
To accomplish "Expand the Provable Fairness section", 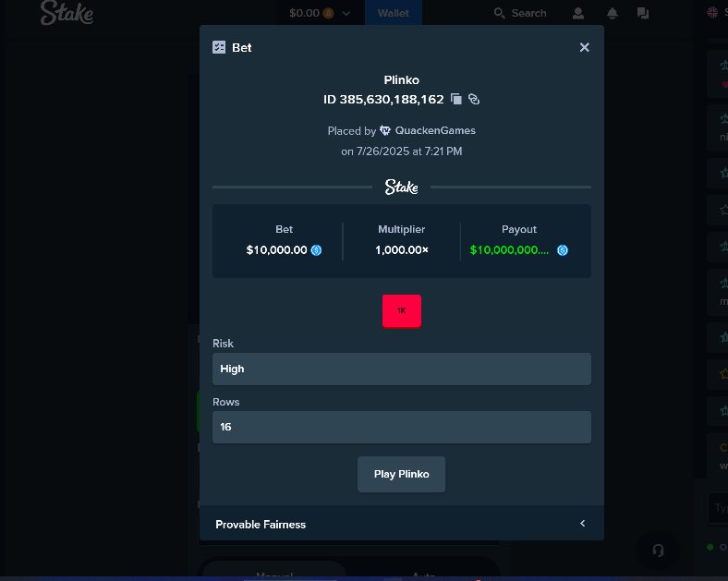I will click(402, 524).
